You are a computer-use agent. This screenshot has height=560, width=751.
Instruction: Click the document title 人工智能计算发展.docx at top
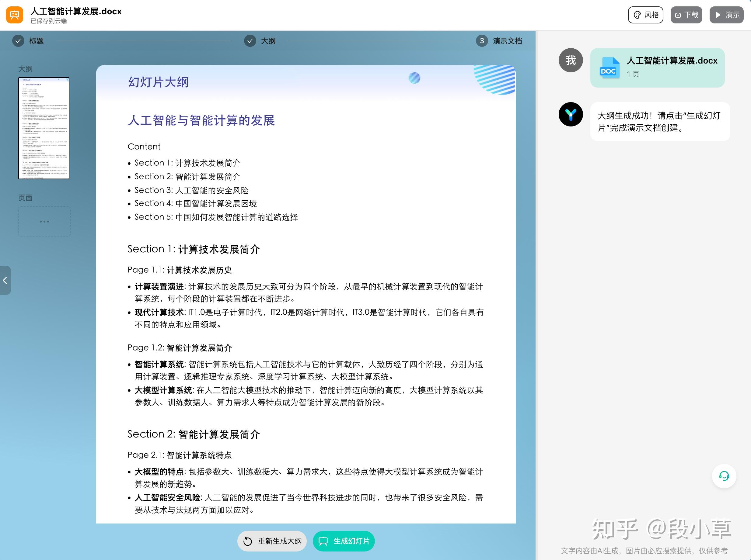pyautogui.click(x=76, y=11)
